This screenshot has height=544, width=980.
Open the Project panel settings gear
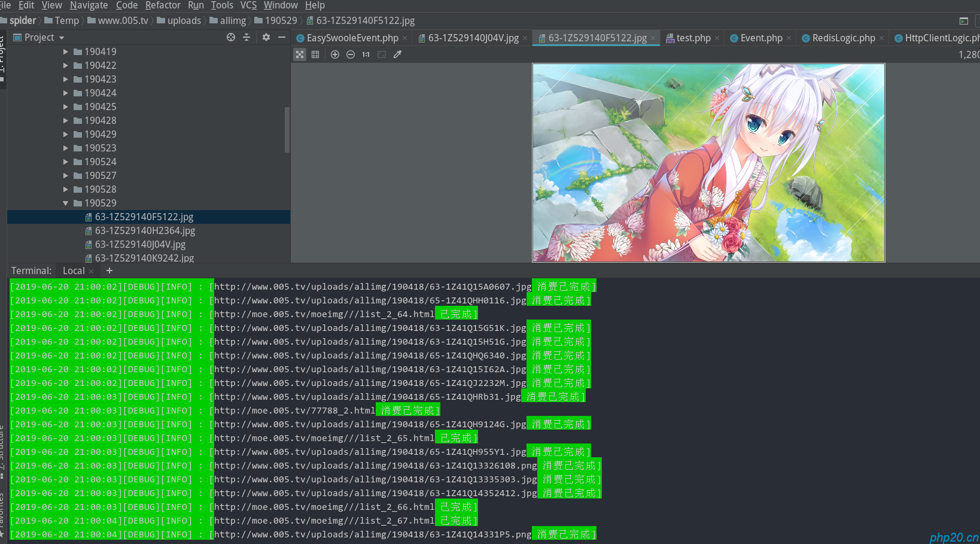[266, 37]
